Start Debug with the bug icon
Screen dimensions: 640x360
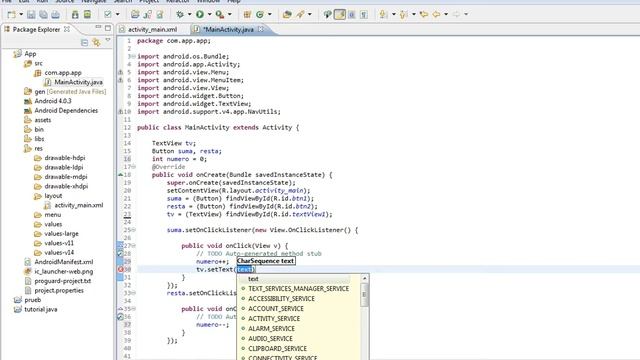point(180,15)
